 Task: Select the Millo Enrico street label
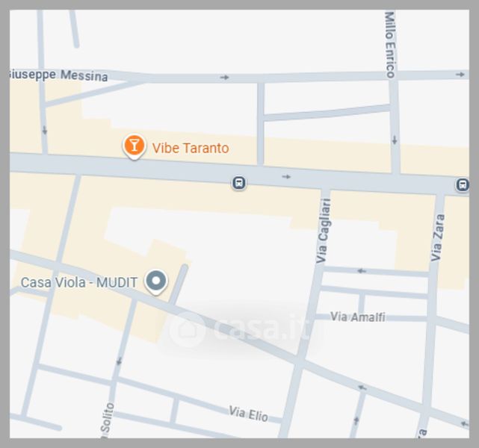pos(390,45)
